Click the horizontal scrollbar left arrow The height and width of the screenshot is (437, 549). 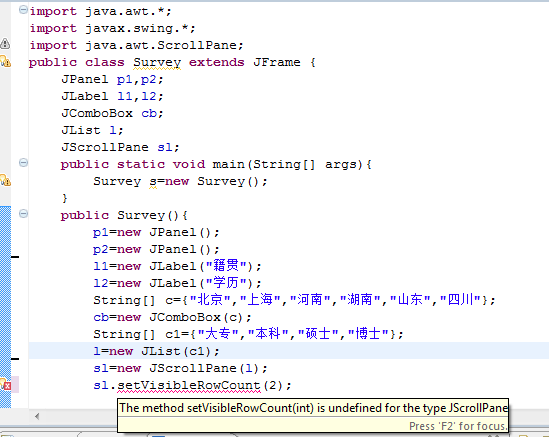(37, 416)
